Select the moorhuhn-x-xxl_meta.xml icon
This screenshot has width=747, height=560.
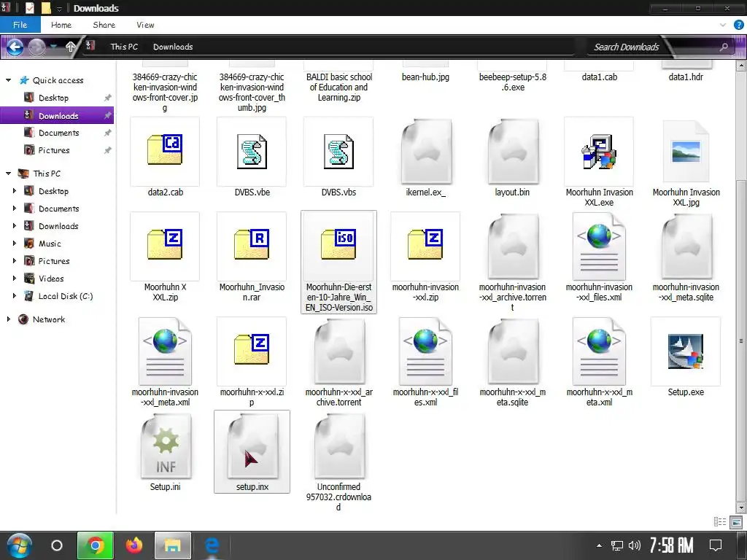pos(599,351)
